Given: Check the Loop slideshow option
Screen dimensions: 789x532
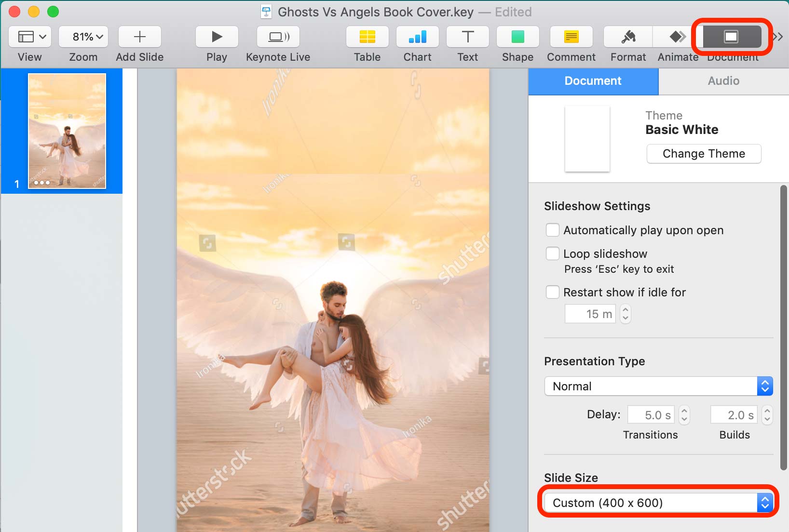Looking at the screenshot, I should pyautogui.click(x=553, y=253).
